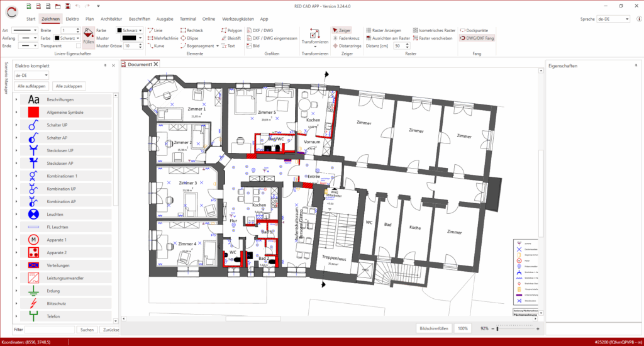This screenshot has height=346, width=644.
Task: Open the Sprache de-DE dropdown
Action: click(613, 19)
